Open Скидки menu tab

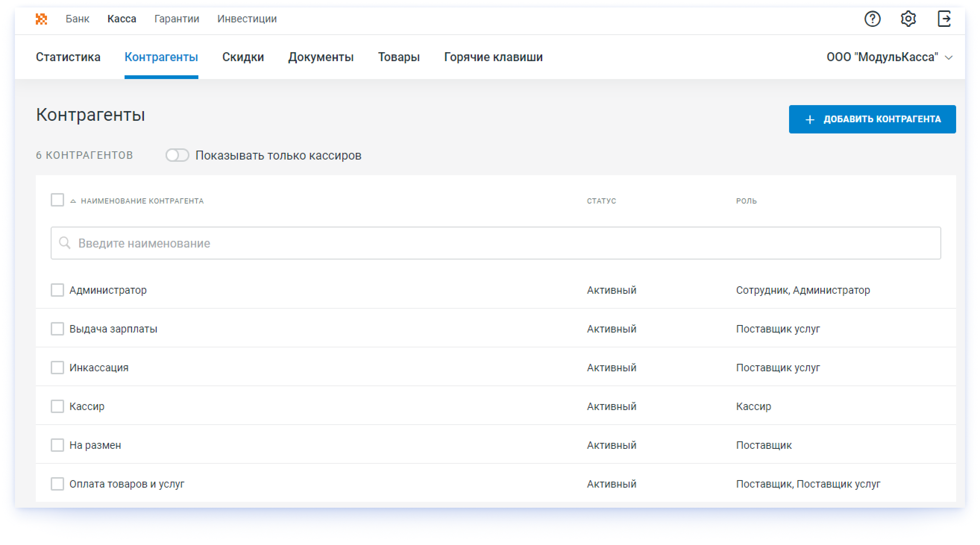pyautogui.click(x=243, y=57)
